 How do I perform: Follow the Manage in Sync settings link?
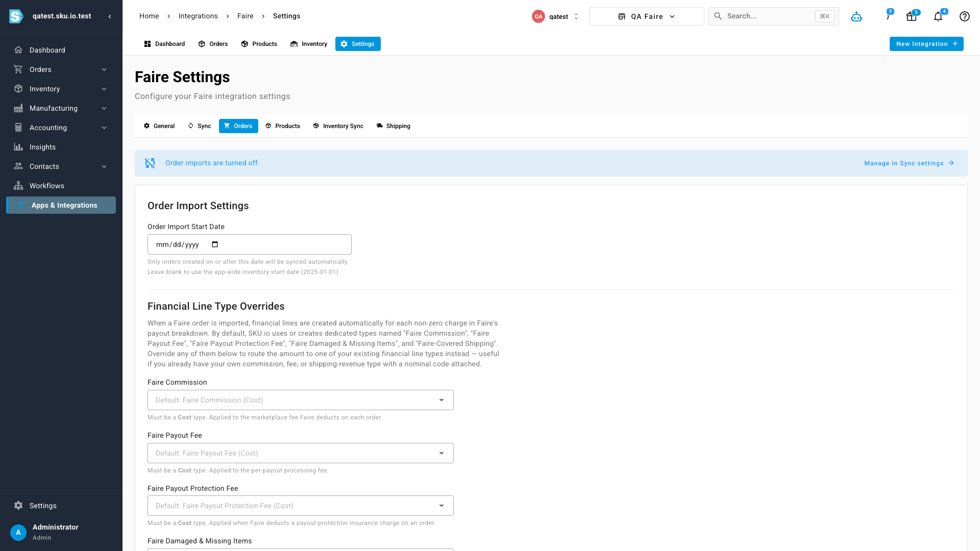[x=909, y=163]
